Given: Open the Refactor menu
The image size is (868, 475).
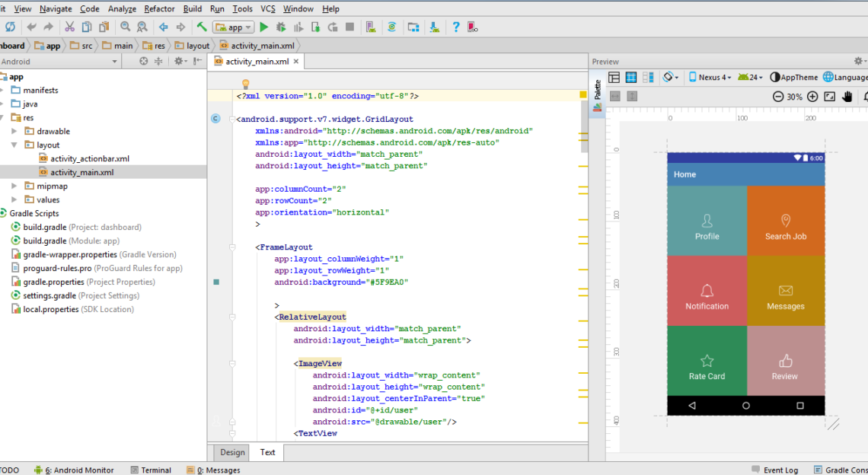Looking at the screenshot, I should click(x=160, y=8).
